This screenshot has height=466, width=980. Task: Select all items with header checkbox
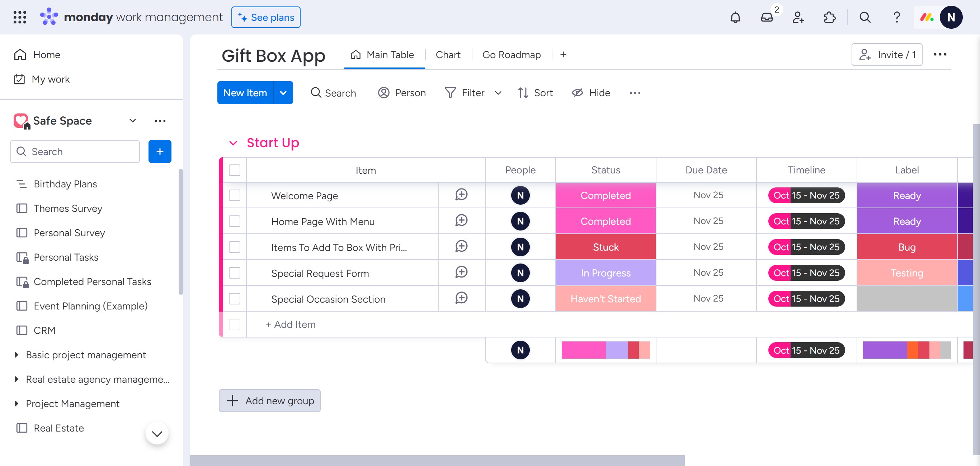tap(234, 170)
